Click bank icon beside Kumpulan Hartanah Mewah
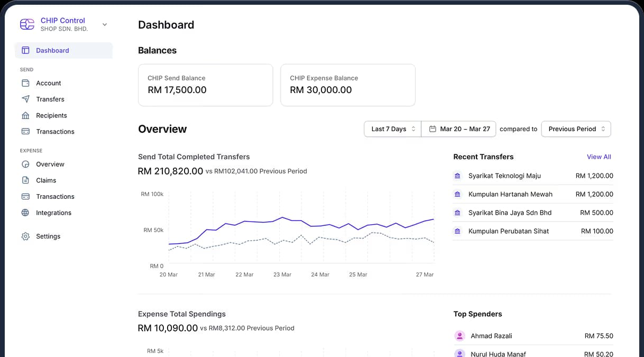Viewport: 644px width, 357px height. coord(458,194)
